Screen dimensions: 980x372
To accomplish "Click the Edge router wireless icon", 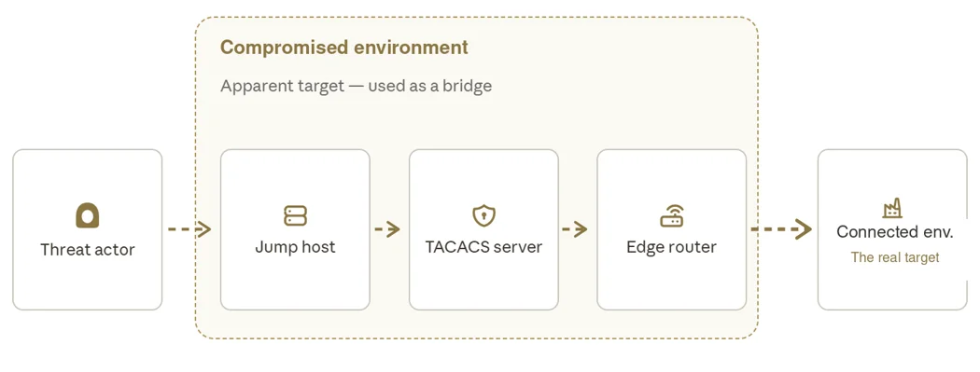I will pyautogui.click(x=672, y=215).
